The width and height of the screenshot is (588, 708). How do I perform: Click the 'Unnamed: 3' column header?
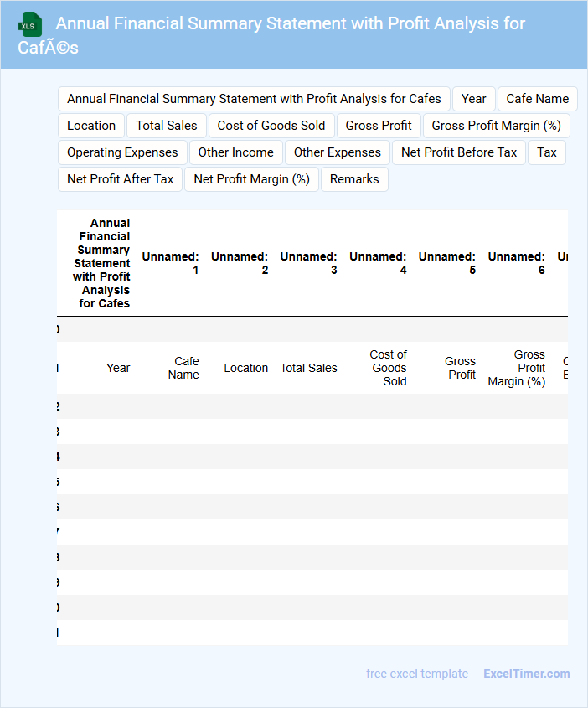[x=309, y=263]
